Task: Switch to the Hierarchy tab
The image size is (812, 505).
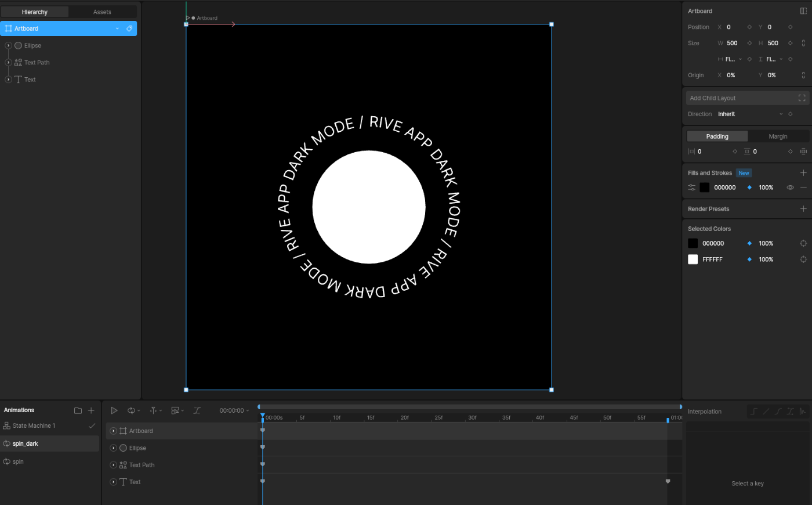Action: [35, 12]
